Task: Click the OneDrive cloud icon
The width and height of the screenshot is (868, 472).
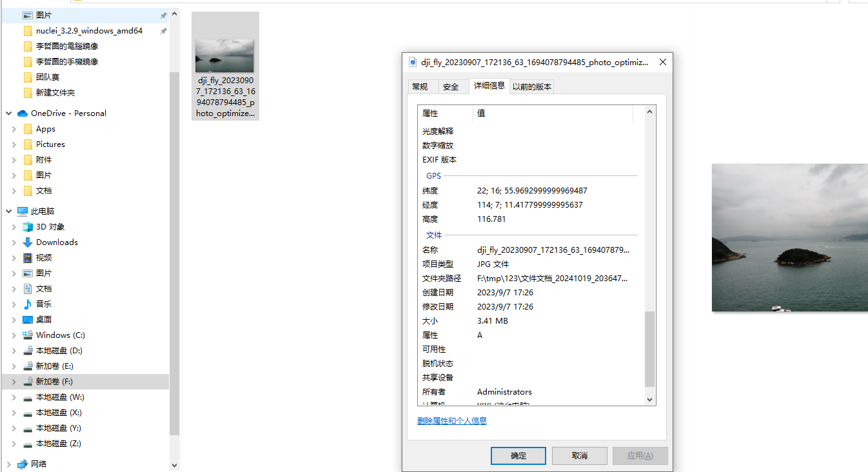Action: click(x=23, y=113)
